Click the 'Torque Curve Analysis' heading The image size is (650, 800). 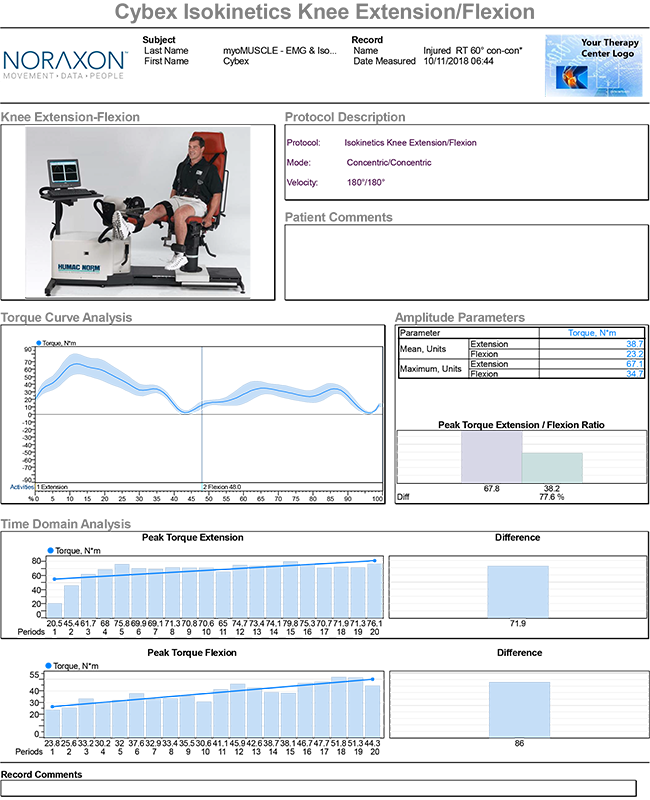[66, 317]
